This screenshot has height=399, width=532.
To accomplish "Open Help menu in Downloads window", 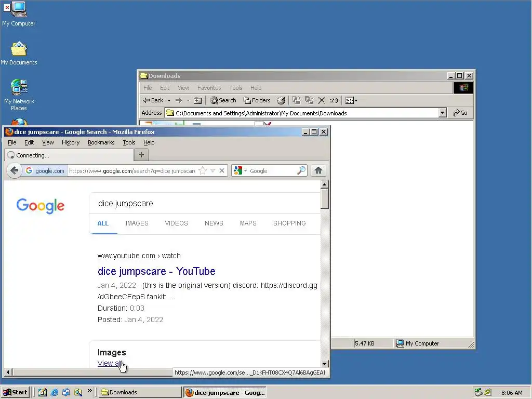I will point(256,88).
